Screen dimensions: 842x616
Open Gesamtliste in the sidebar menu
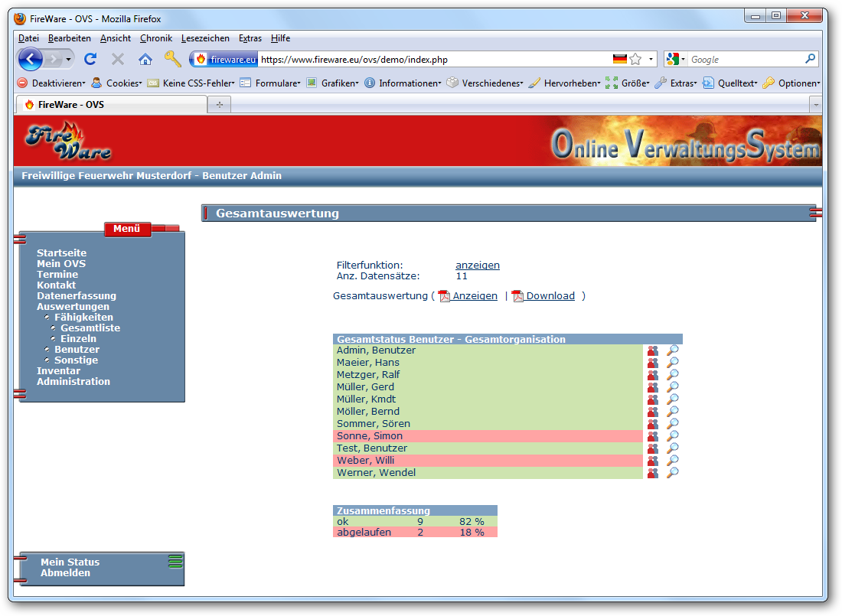click(90, 328)
